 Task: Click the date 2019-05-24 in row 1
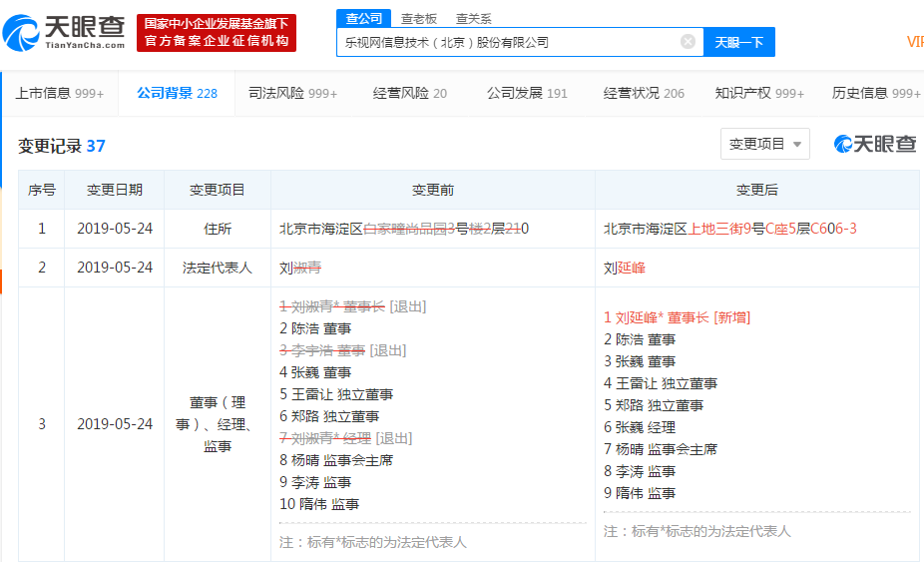[115, 229]
